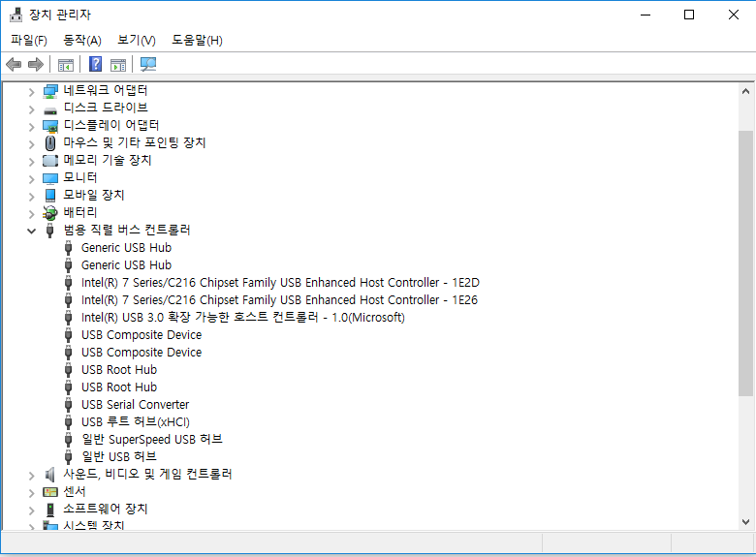Expand the 센서 node
756x557 pixels.
[x=31, y=493]
